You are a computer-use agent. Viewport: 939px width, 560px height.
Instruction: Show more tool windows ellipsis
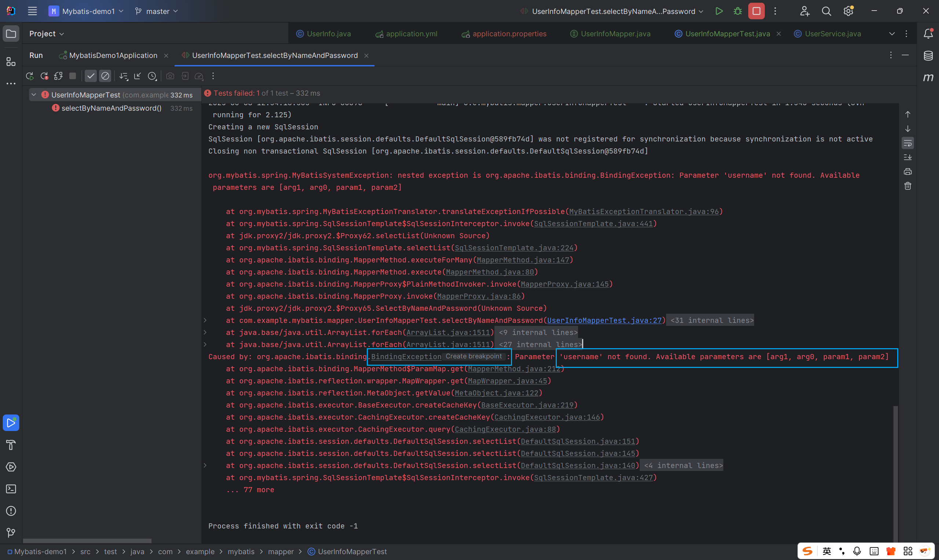[x=11, y=84]
